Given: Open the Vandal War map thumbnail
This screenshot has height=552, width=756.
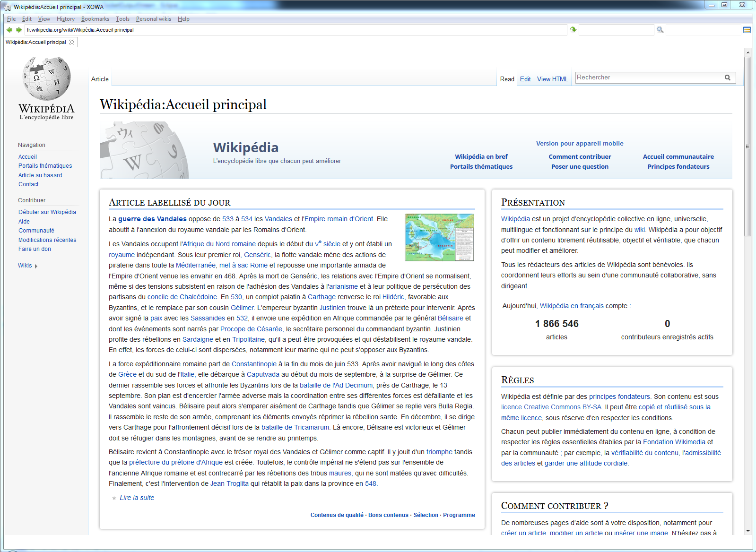Looking at the screenshot, I should (x=439, y=237).
